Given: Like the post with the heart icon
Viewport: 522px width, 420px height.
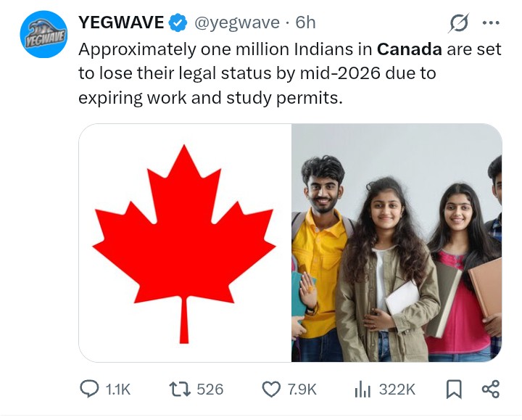Looking at the screenshot, I should (271, 389).
